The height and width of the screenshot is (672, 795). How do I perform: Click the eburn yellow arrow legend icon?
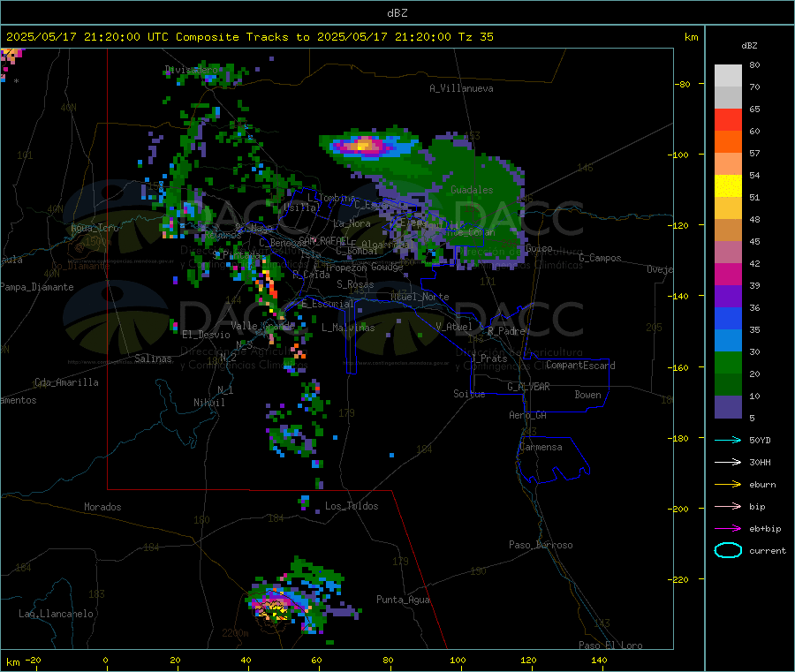[x=728, y=485]
